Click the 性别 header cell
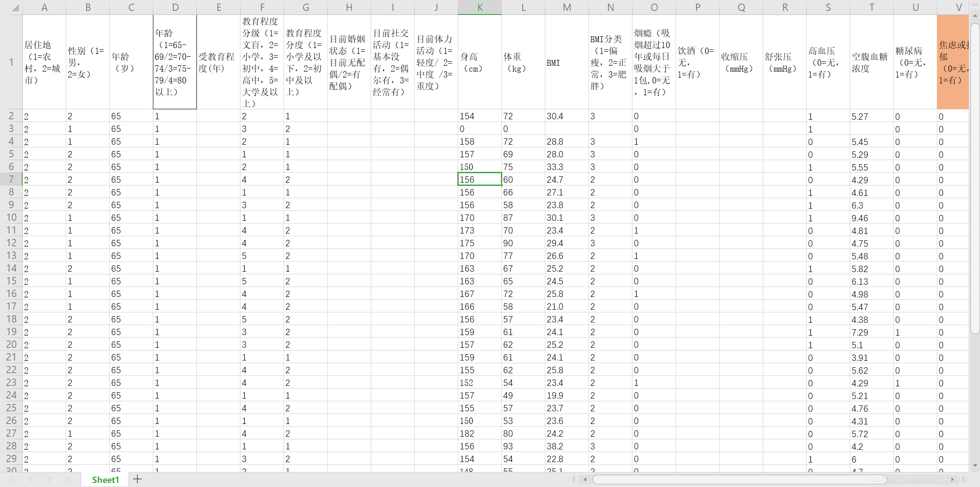Screen dimensions: 980x487 coord(88,62)
